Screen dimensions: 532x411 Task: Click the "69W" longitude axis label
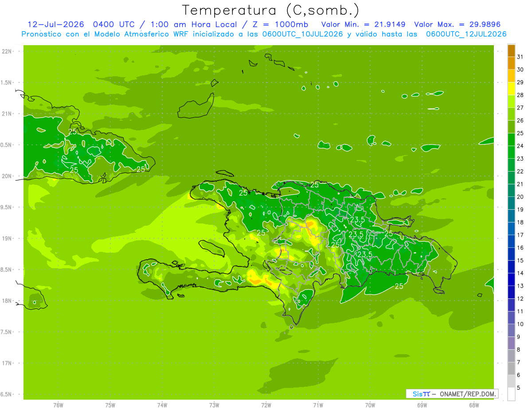pos(422,405)
